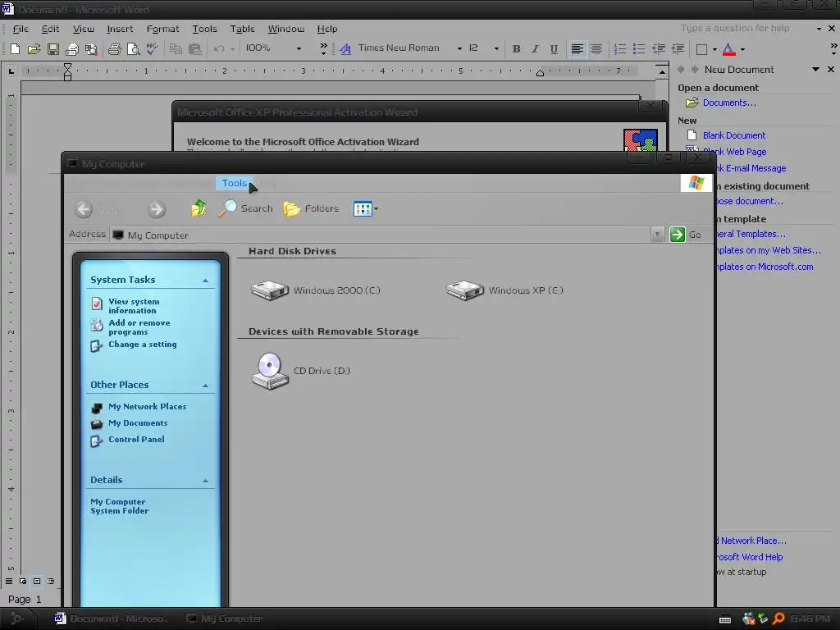This screenshot has height=630, width=840.
Task: Click Search in My Computer toolbar
Action: [x=246, y=208]
